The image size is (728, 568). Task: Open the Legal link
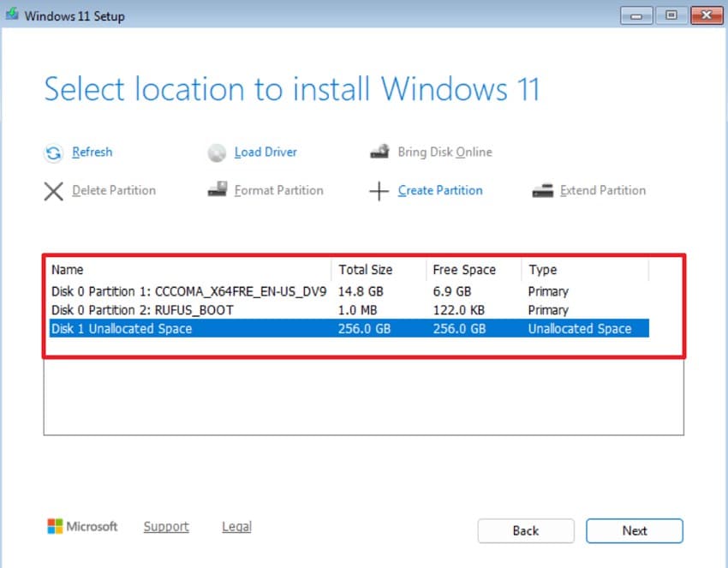236,526
